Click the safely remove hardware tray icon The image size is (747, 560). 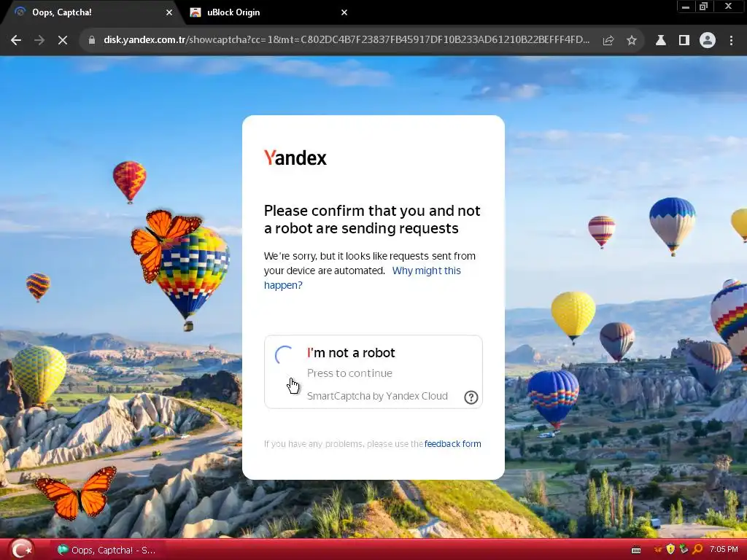click(684, 550)
